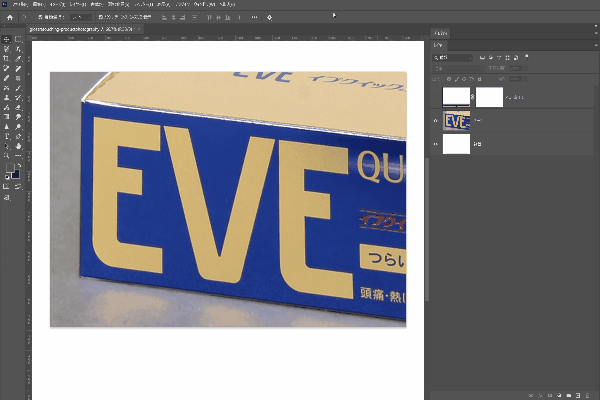The width and height of the screenshot is (600, 400).
Task: Click the delete layer trash icon
Action: click(588, 394)
